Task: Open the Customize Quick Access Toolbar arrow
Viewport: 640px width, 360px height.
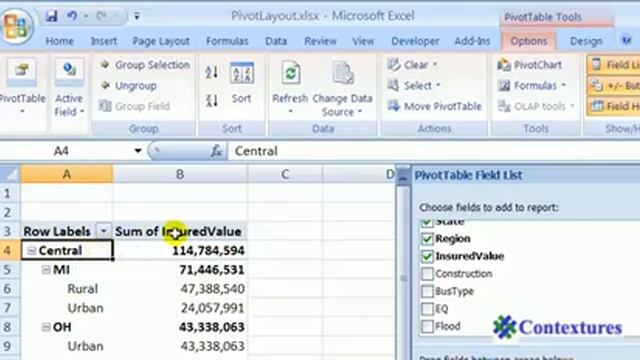Action: tap(137, 16)
